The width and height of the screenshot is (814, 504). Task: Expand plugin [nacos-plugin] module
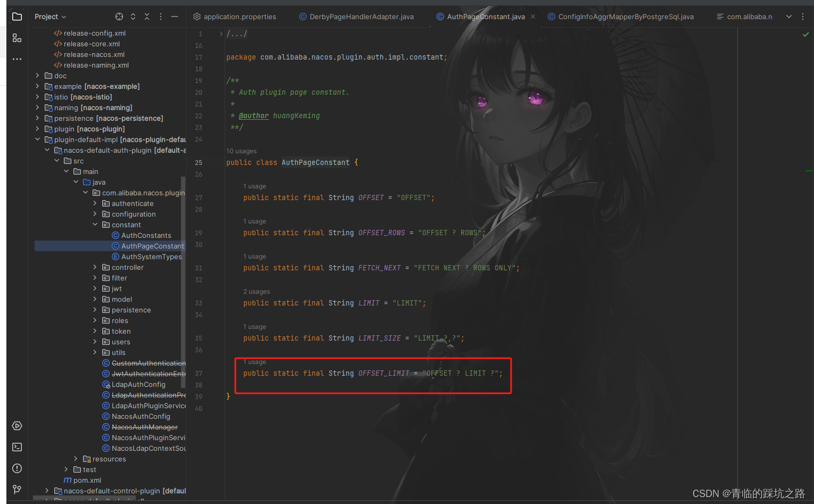(x=37, y=129)
